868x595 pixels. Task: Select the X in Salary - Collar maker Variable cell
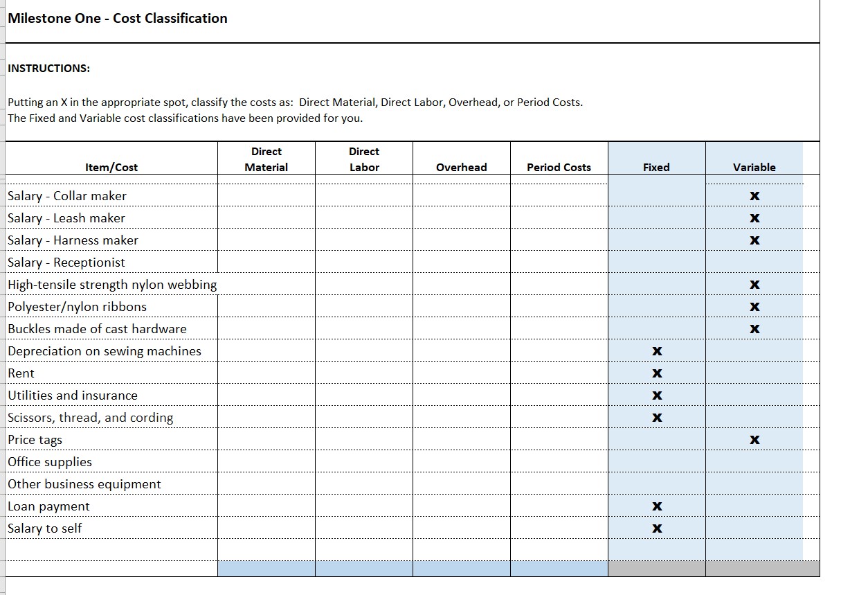click(754, 196)
